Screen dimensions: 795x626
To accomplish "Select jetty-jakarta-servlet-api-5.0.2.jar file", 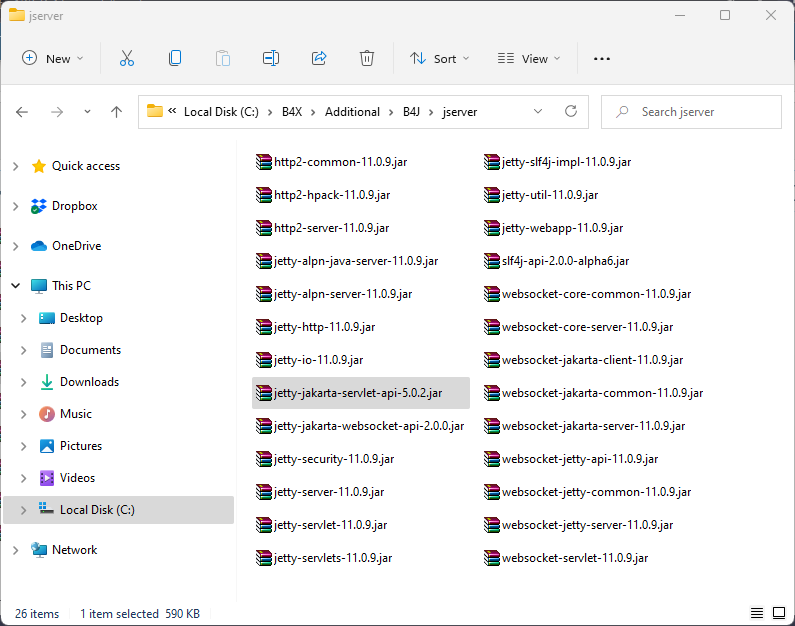I will 360,393.
